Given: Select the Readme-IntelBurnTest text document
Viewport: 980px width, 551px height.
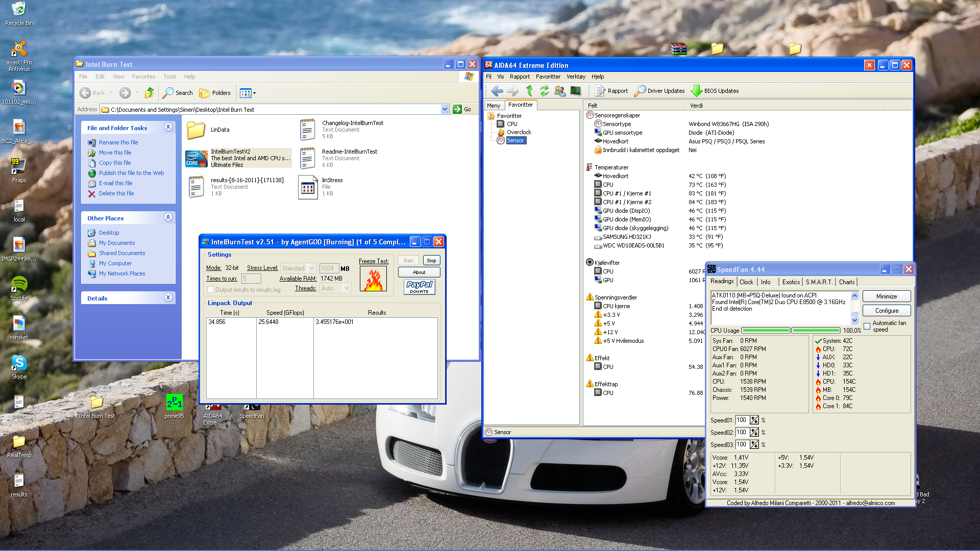Looking at the screenshot, I should [338, 158].
